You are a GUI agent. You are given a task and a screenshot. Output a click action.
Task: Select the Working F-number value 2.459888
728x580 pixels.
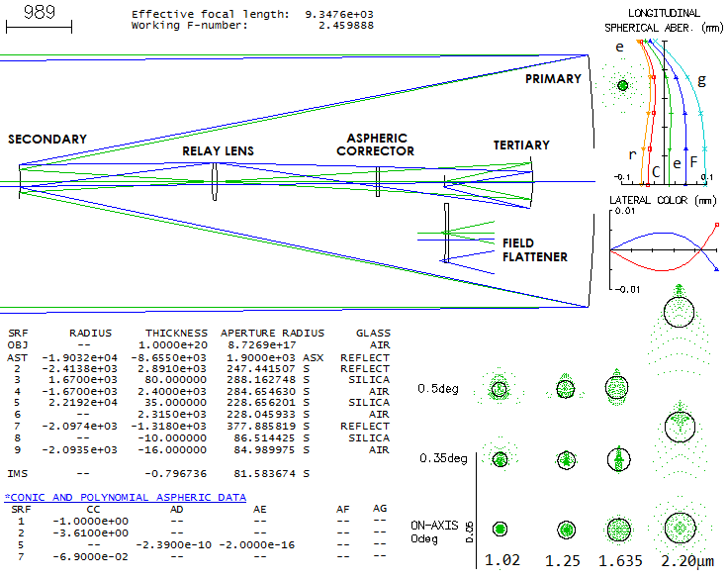346,26
